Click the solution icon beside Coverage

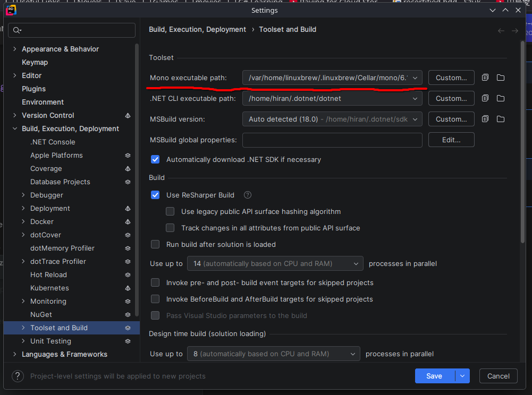[128, 168]
